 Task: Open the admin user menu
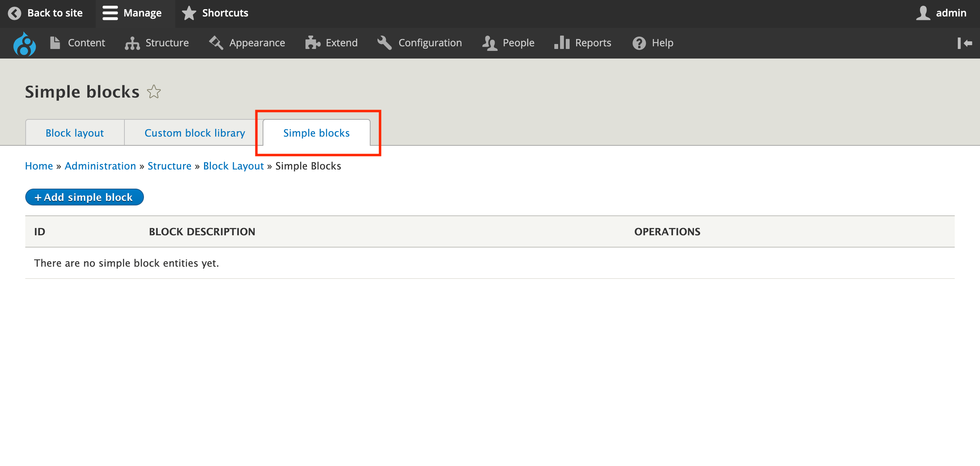942,13
